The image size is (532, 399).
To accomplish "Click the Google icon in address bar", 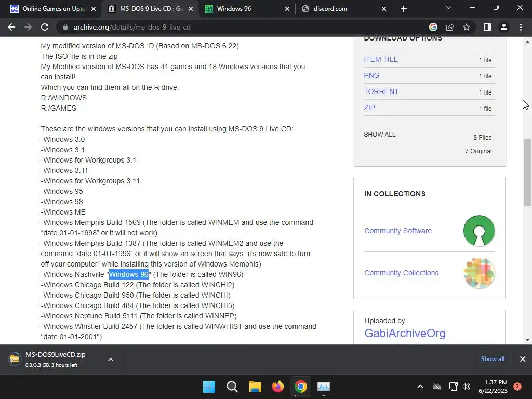I will coord(433,27).
